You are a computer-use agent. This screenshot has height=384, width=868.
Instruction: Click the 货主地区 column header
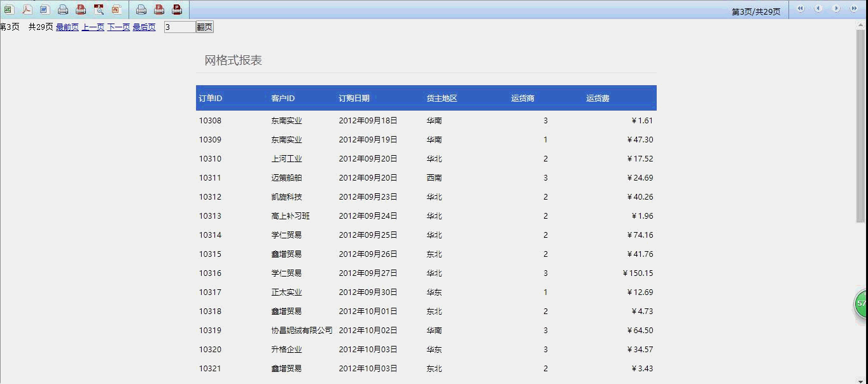pyautogui.click(x=442, y=98)
